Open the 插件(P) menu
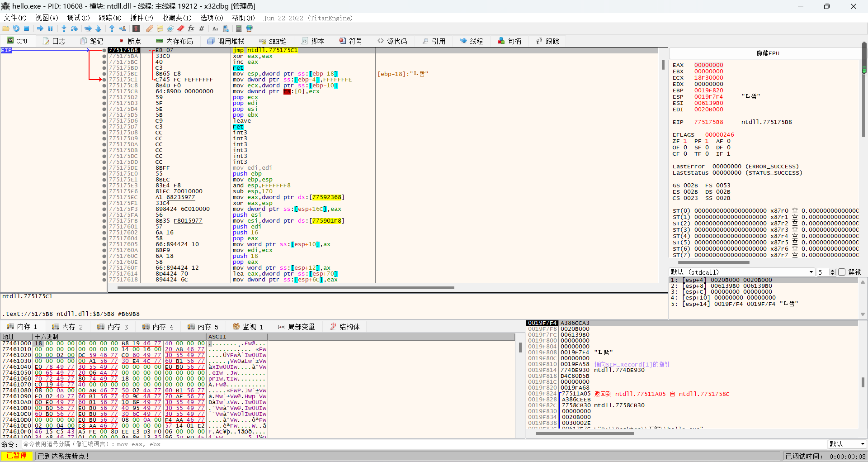The image size is (868, 462). tap(142, 18)
